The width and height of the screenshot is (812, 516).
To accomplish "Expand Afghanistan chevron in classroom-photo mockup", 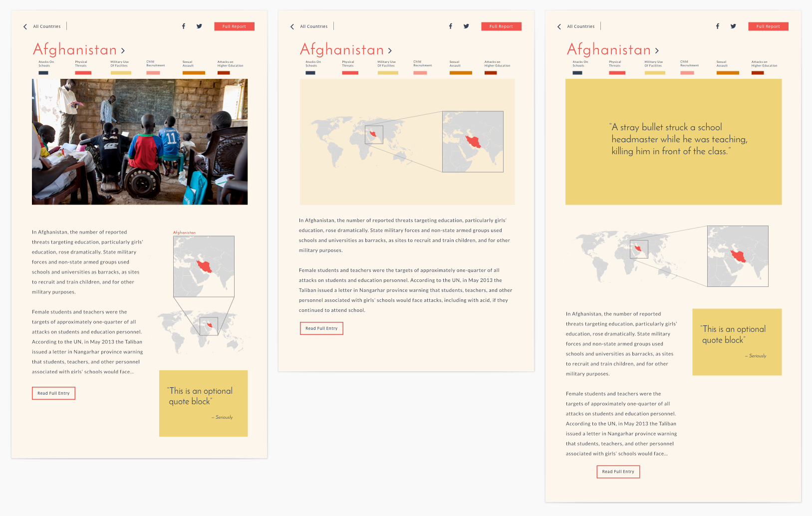I will click(123, 51).
